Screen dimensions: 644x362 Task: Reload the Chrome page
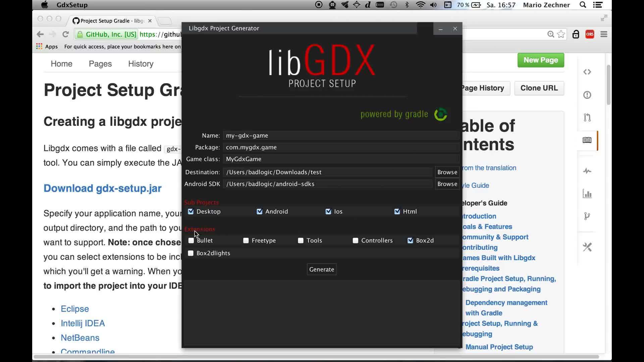coord(66,34)
